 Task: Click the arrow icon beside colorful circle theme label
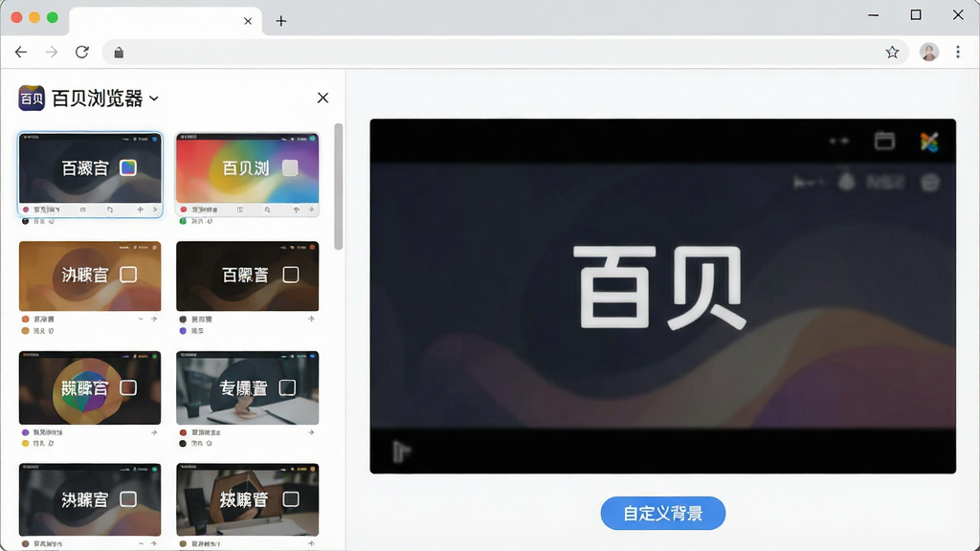pyautogui.click(x=154, y=432)
